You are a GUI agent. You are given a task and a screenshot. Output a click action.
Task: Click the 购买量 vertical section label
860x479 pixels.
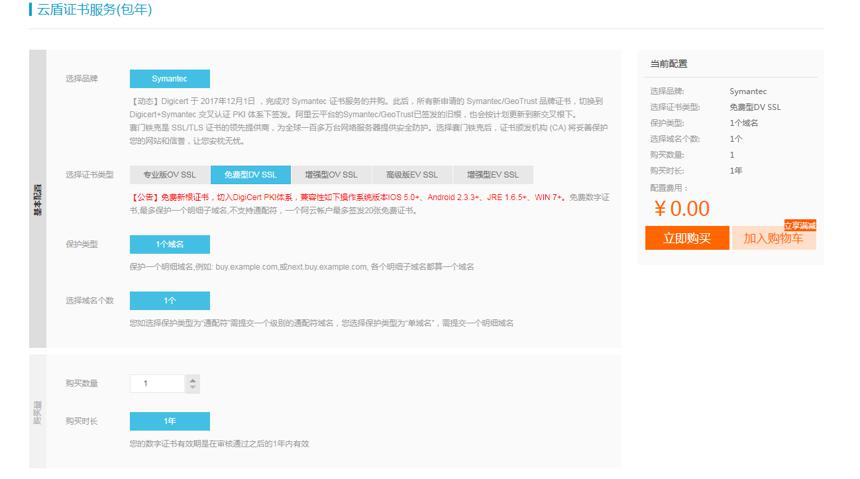click(x=38, y=412)
